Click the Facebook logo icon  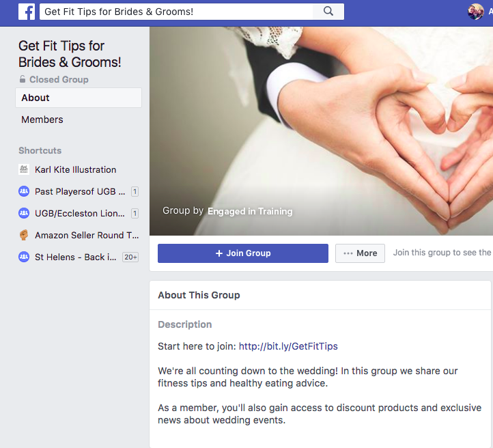pyautogui.click(x=27, y=12)
